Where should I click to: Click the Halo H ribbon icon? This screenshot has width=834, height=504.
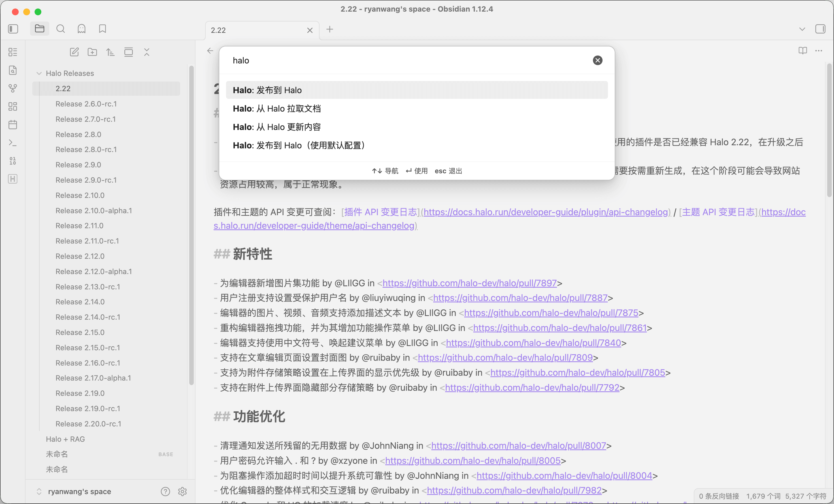[x=13, y=179]
